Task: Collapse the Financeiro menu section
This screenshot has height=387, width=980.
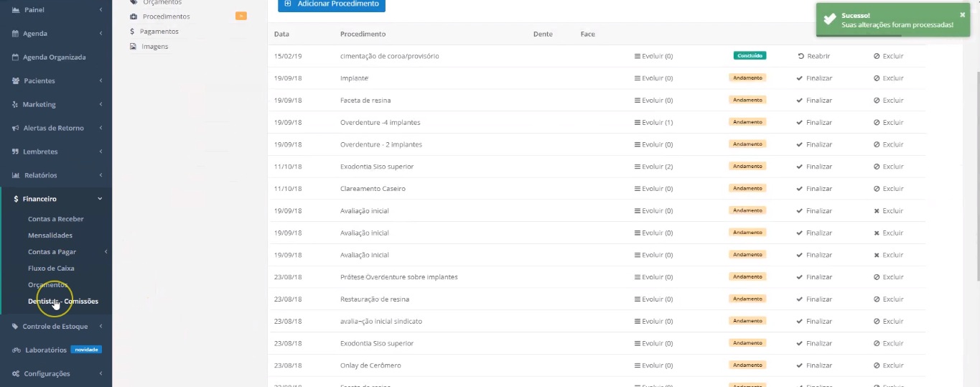Action: [100, 199]
